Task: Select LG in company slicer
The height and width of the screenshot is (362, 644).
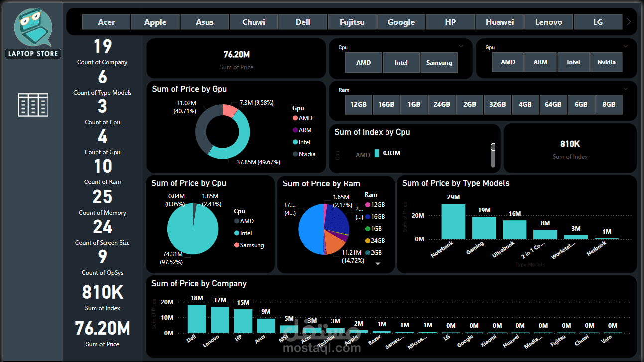Action: pos(598,22)
